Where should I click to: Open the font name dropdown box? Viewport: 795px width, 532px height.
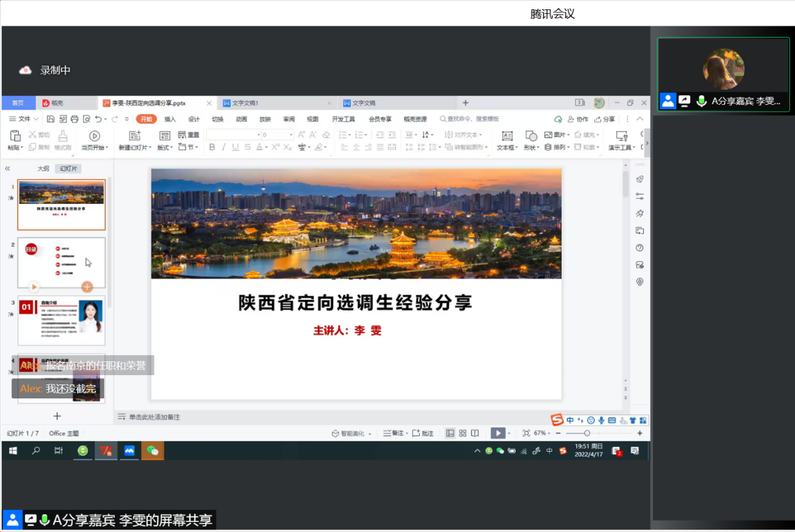(233, 135)
